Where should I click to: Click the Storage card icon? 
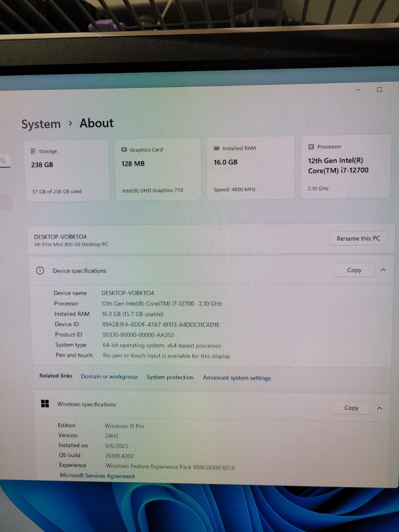(33, 151)
